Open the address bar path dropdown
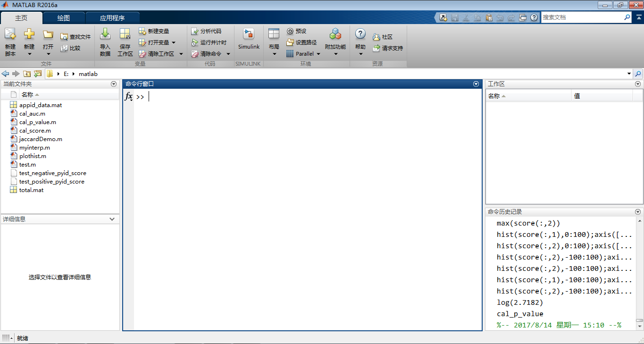Viewport: 644px width, 344px height. [x=629, y=74]
